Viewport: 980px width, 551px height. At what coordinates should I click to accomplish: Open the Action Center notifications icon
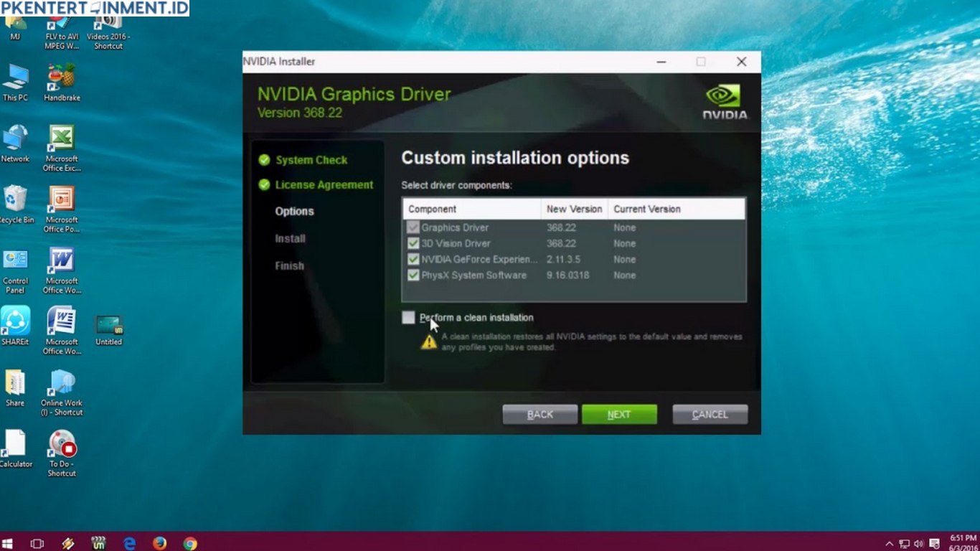click(x=934, y=544)
